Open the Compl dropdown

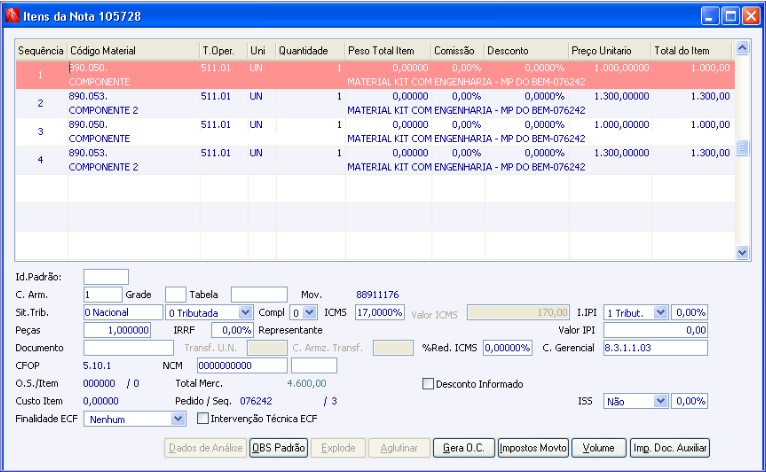(x=309, y=312)
